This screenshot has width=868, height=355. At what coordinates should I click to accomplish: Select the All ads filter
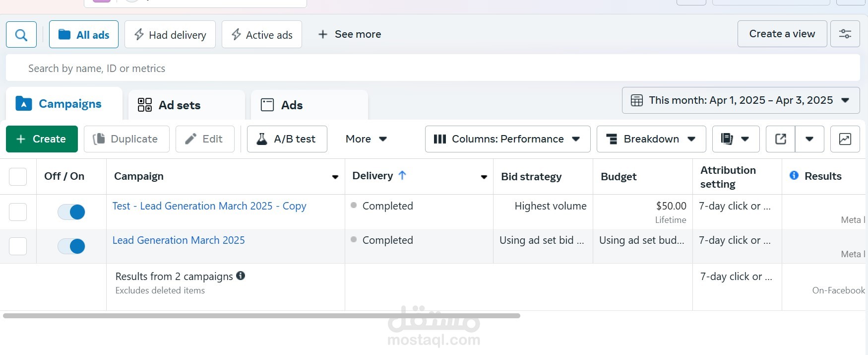pos(84,34)
